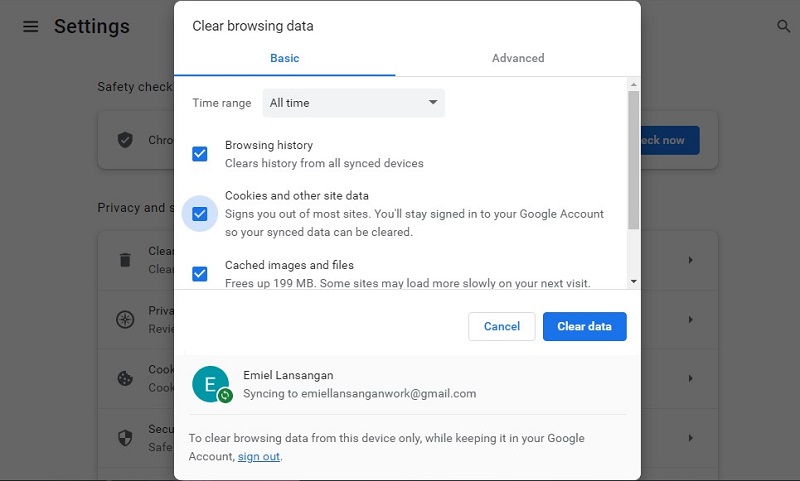Open the hamburger main menu

pyautogui.click(x=31, y=26)
